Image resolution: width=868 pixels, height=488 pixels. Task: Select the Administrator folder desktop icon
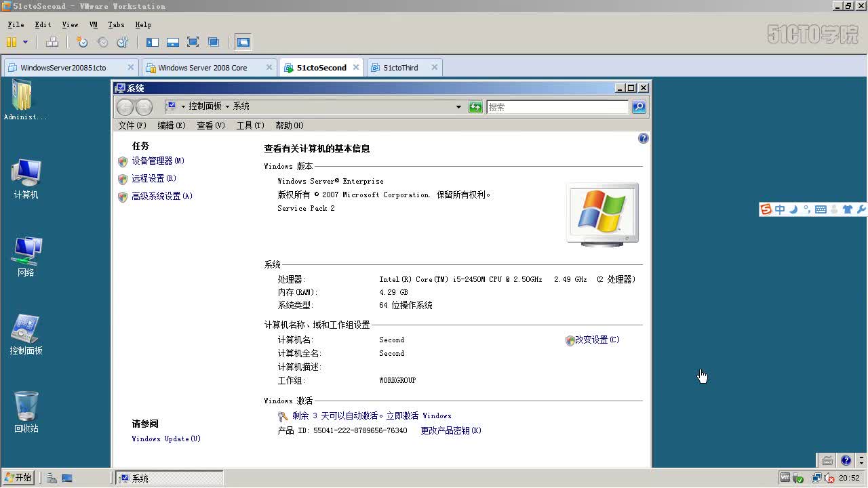pos(25,100)
